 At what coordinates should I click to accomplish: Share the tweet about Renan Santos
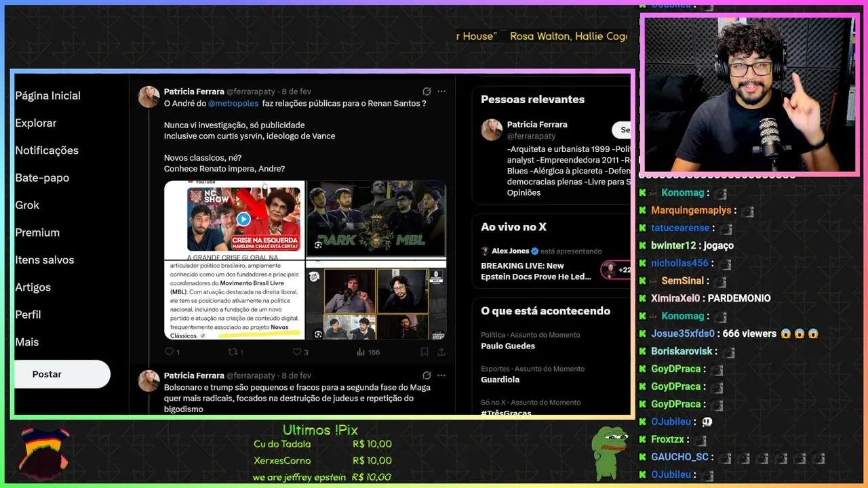pyautogui.click(x=441, y=352)
